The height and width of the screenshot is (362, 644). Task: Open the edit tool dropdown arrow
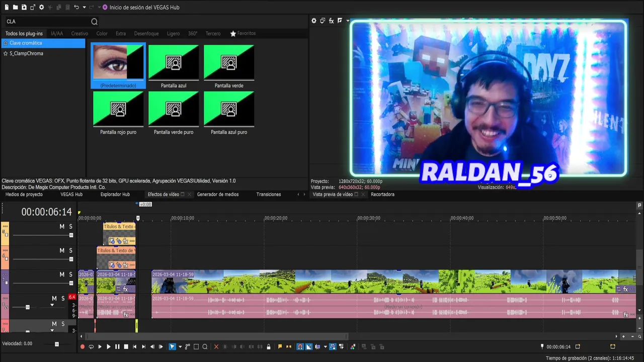pos(180,347)
